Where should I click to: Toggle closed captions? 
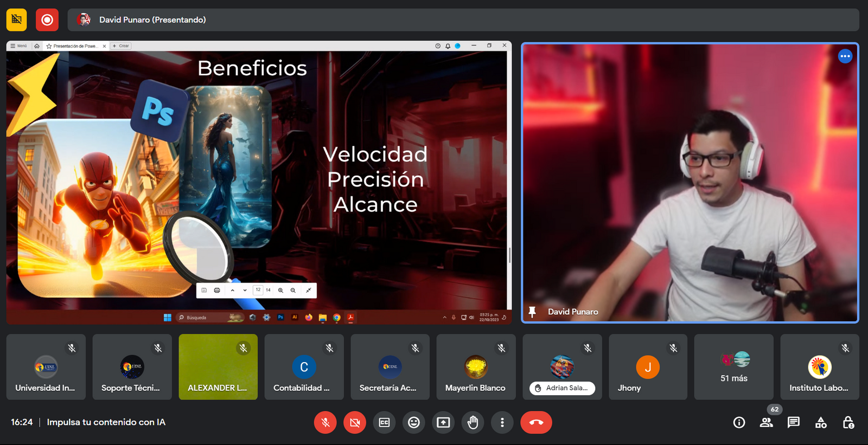click(x=384, y=422)
